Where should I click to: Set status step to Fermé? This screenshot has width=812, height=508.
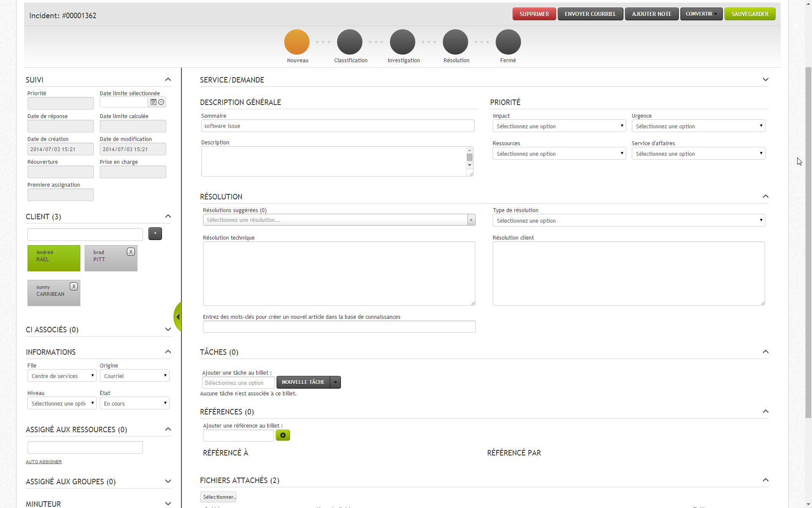(x=508, y=42)
